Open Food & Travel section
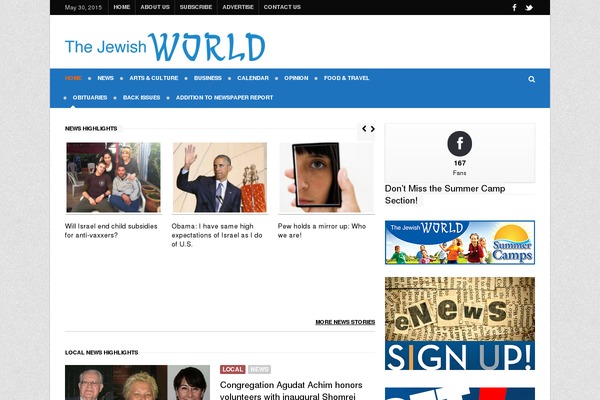The image size is (600, 400). point(346,78)
